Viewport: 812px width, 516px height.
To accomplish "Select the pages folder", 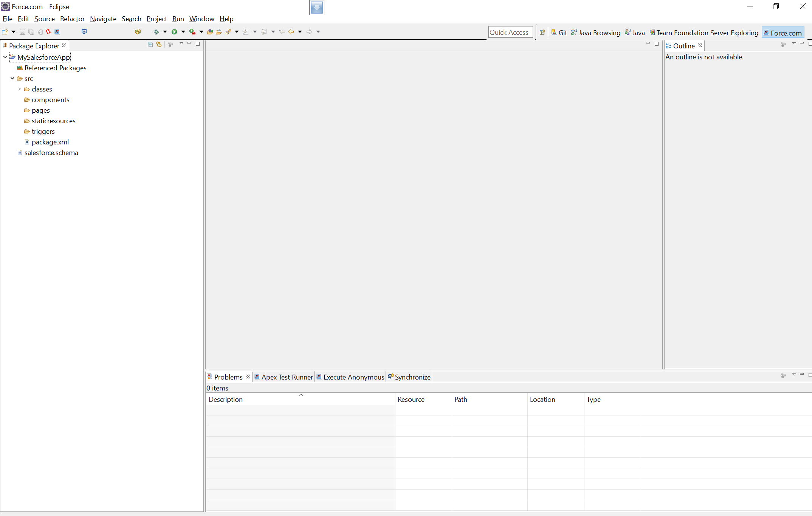I will coord(37,110).
